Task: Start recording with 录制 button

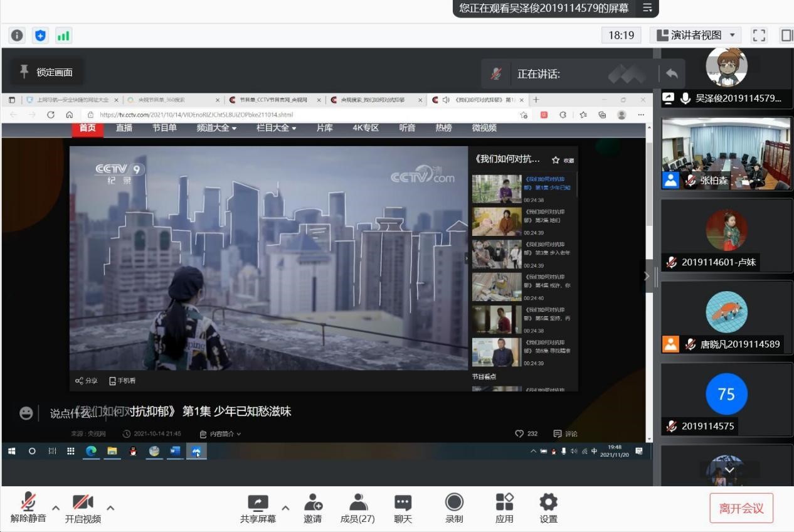Action: click(x=454, y=507)
